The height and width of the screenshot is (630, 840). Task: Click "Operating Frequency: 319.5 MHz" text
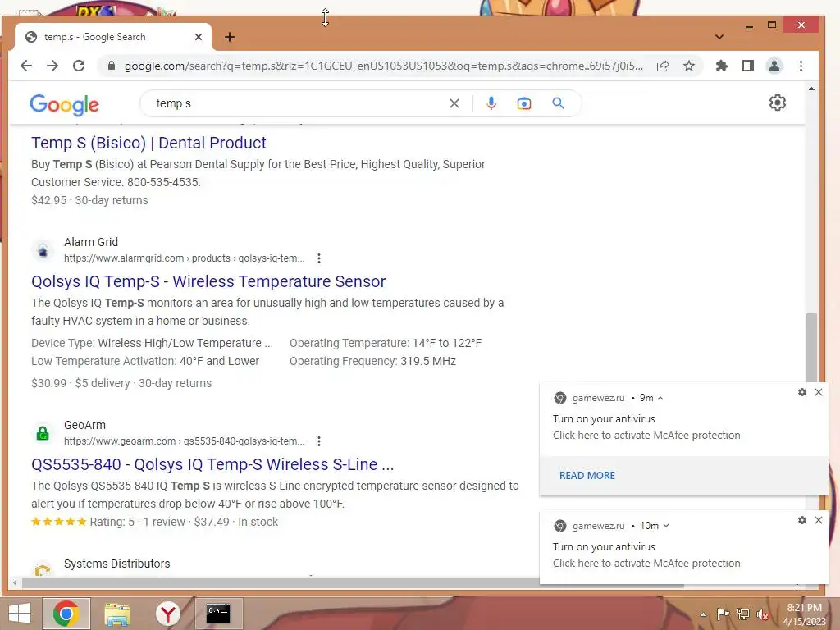click(373, 361)
